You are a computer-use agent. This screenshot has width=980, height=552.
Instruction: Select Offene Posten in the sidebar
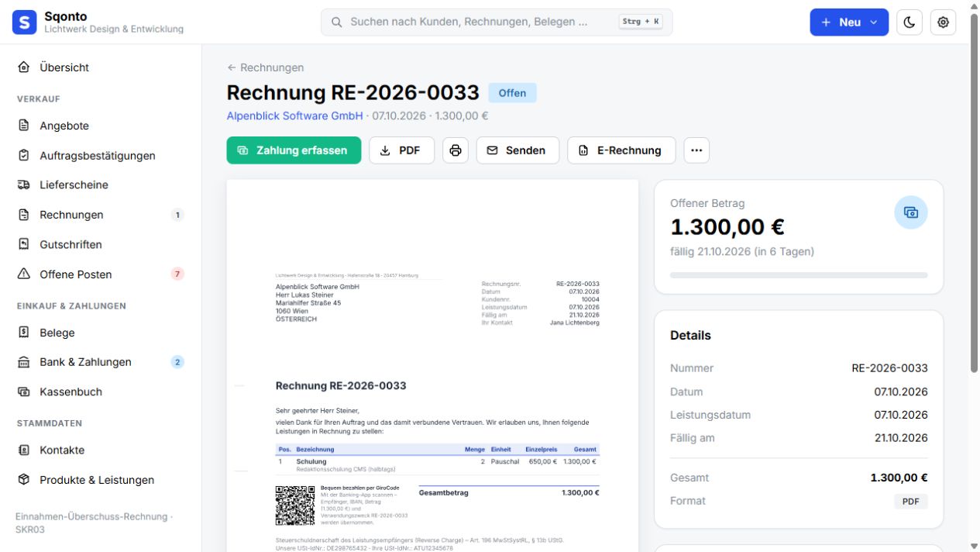click(x=101, y=274)
